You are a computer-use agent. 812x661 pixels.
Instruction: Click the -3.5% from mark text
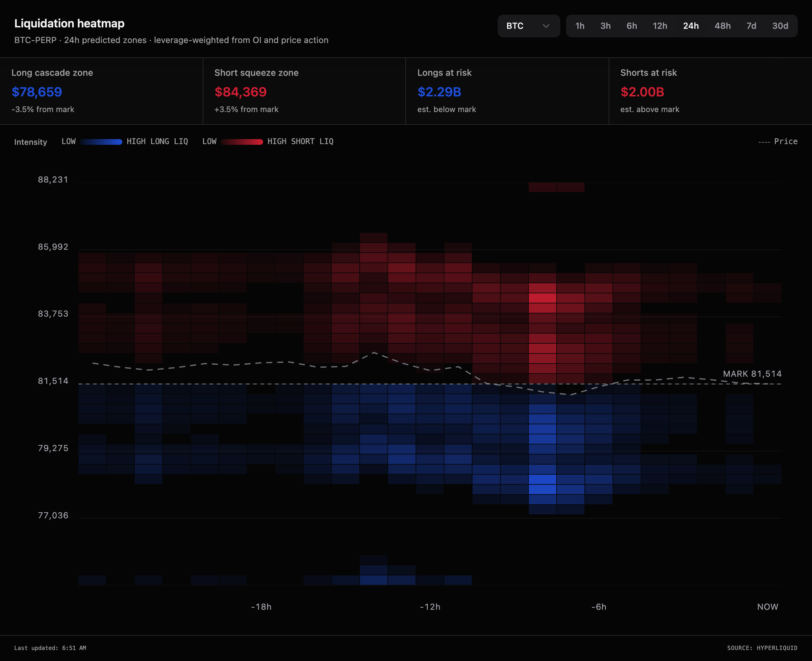43,110
